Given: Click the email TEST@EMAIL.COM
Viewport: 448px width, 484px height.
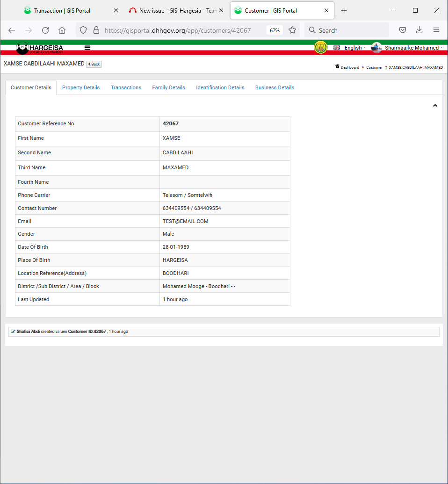Looking at the screenshot, I should (185, 221).
